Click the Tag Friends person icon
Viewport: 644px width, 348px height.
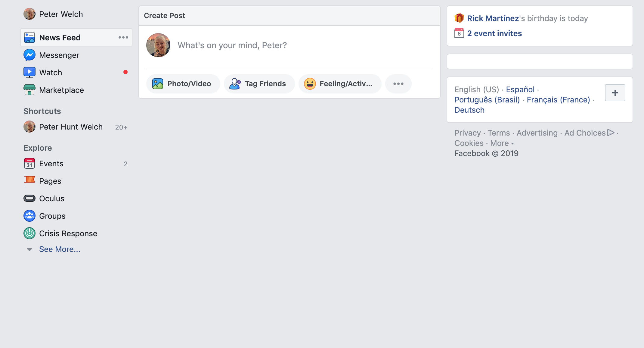click(x=235, y=84)
